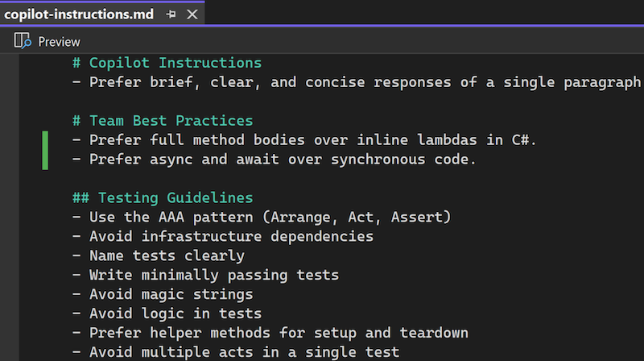Click the '## Testing Guidelines' heading

click(x=163, y=197)
